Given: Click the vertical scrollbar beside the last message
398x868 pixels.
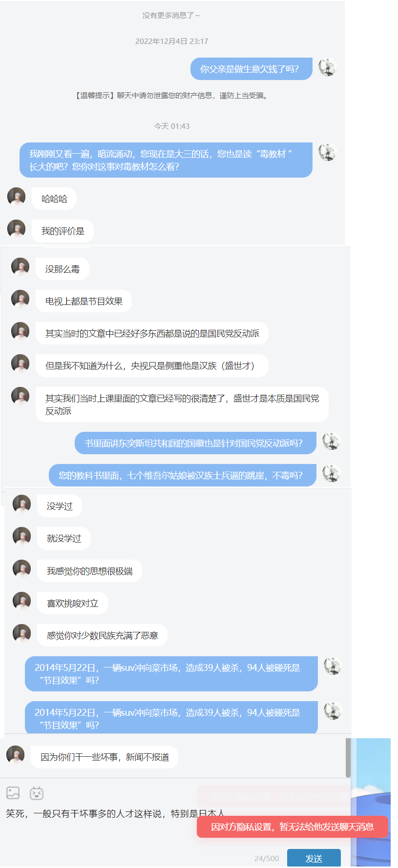Looking at the screenshot, I should coord(348,758).
